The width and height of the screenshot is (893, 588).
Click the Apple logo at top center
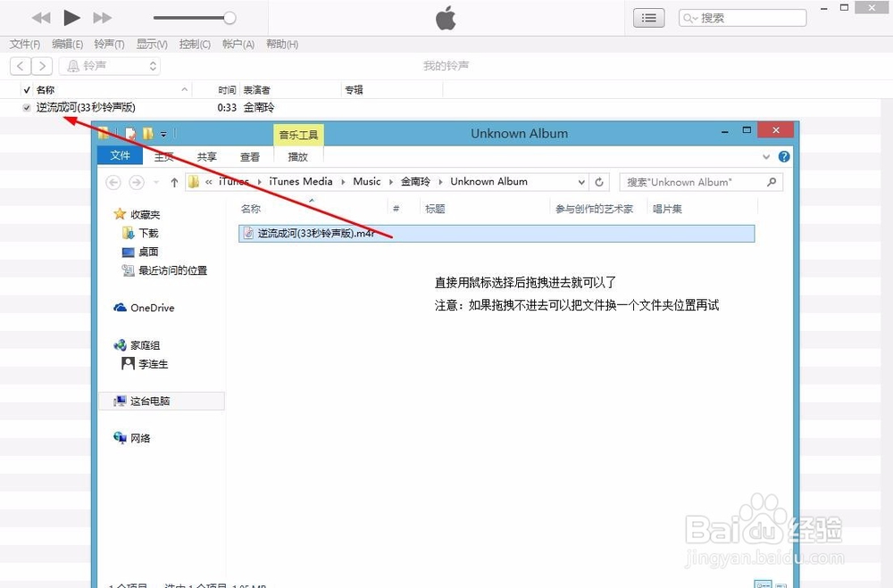(x=446, y=17)
